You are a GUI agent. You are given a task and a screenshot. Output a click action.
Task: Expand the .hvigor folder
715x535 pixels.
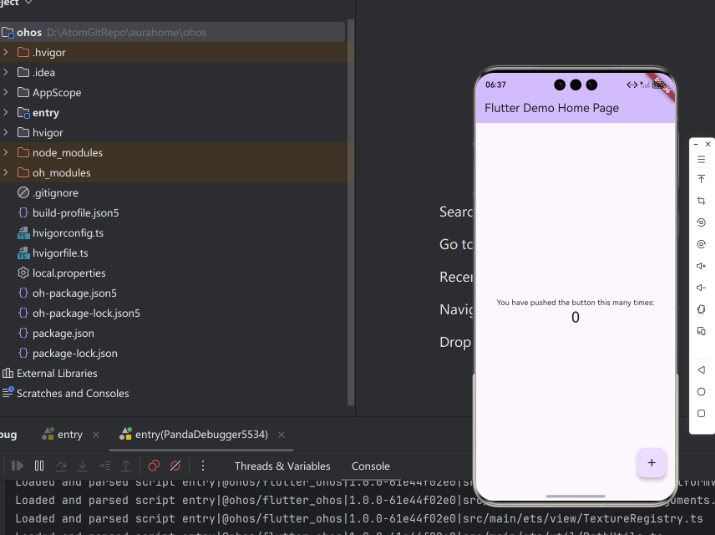click(x=5, y=52)
